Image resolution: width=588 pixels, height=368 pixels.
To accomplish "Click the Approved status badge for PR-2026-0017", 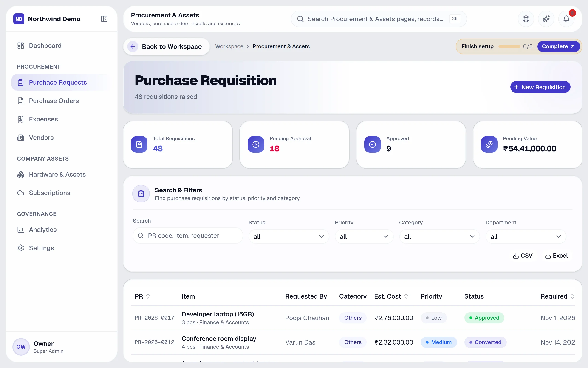I will (484, 318).
